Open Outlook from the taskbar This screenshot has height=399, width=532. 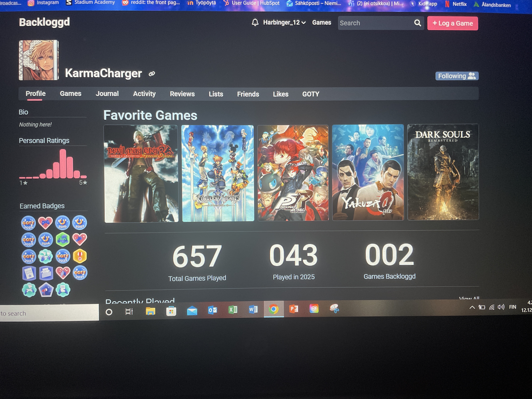point(212,310)
